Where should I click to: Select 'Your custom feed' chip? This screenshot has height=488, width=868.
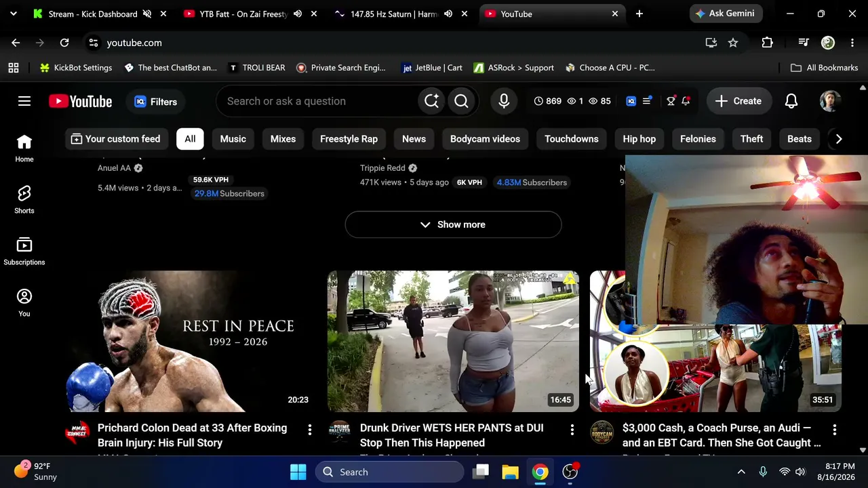click(x=115, y=139)
